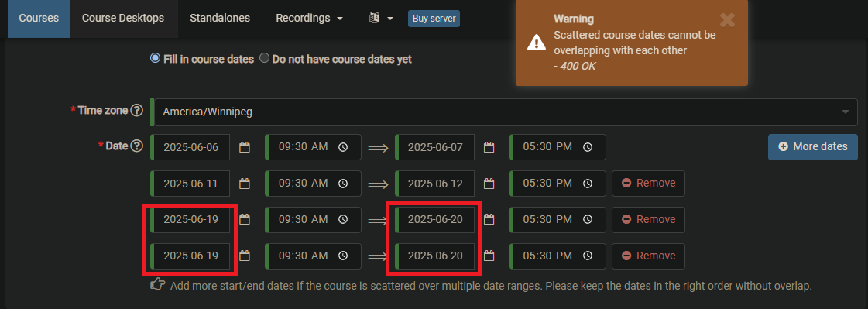Open calendar for end date 2025-06-12

tap(489, 184)
